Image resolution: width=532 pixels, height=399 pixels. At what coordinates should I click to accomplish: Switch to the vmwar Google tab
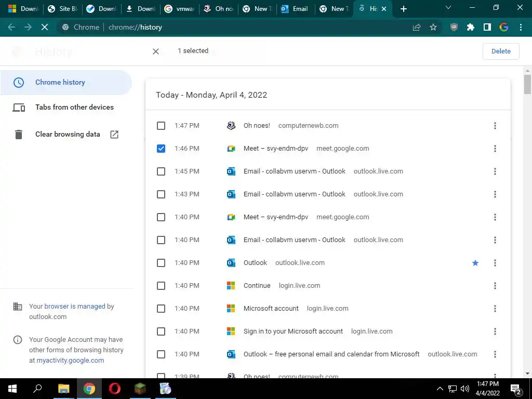coord(179,9)
